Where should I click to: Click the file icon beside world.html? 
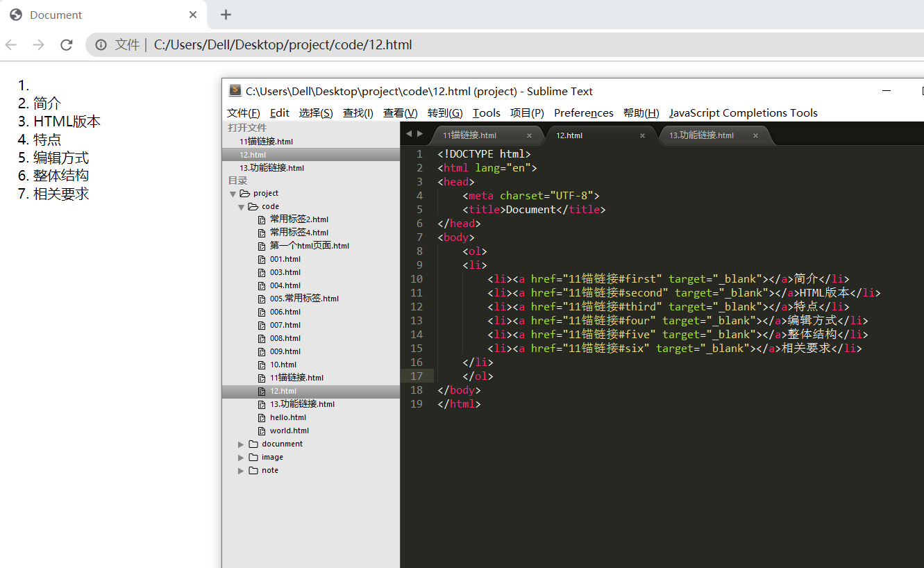coord(262,431)
